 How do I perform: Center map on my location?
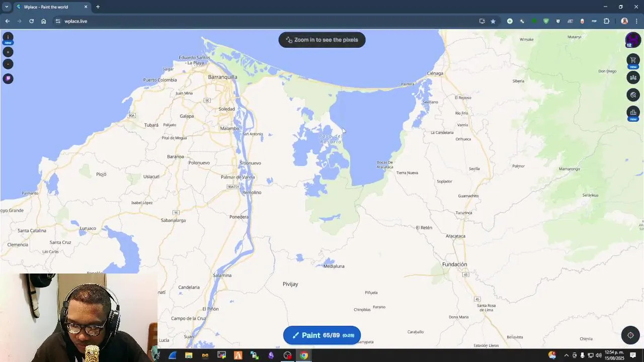click(x=630, y=335)
